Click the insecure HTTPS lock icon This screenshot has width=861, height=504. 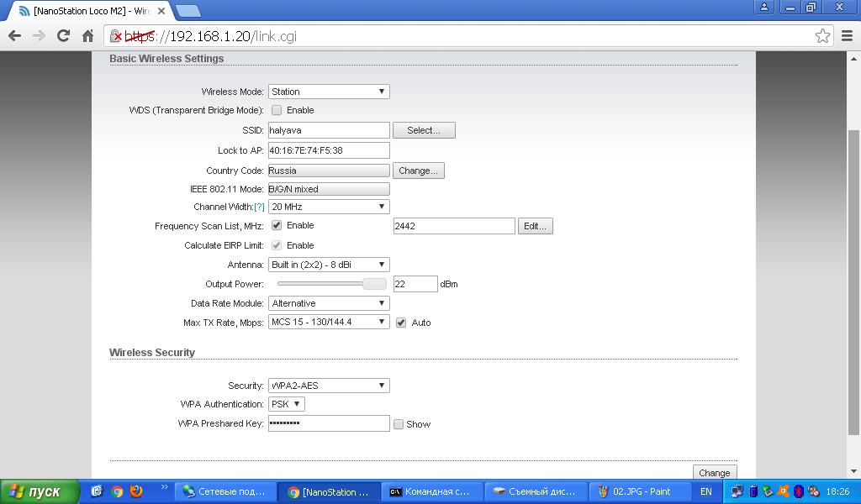pos(116,36)
